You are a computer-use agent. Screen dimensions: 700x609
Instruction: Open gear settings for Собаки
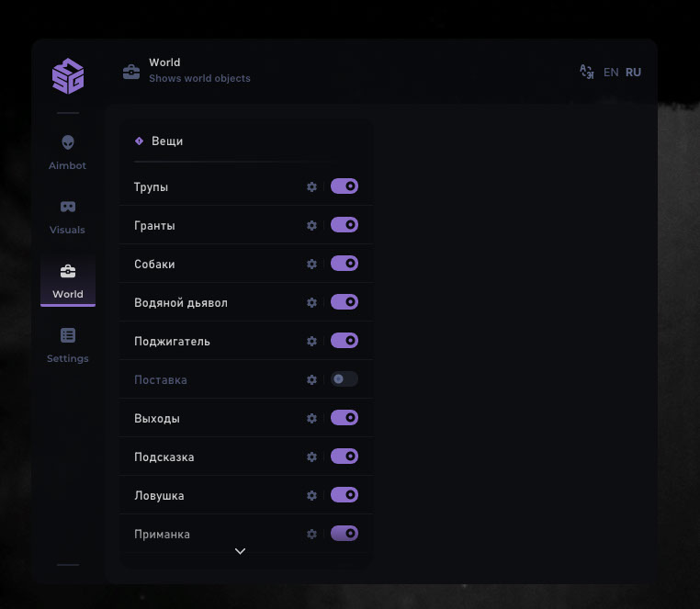tap(311, 264)
